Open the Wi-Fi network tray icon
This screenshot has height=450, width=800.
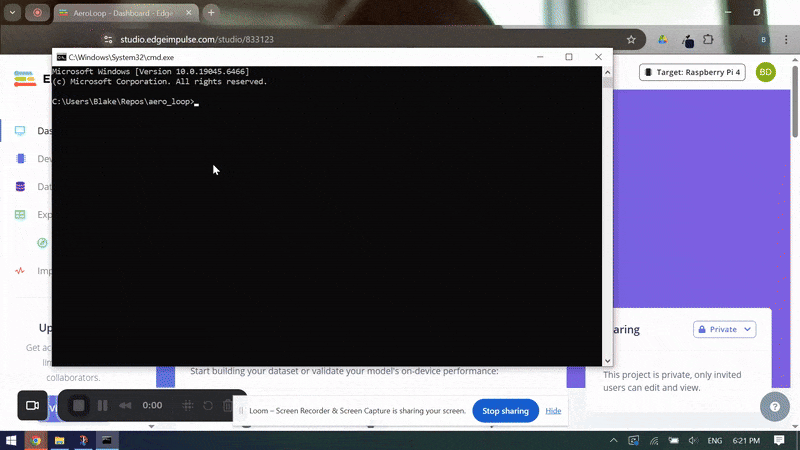point(654,440)
